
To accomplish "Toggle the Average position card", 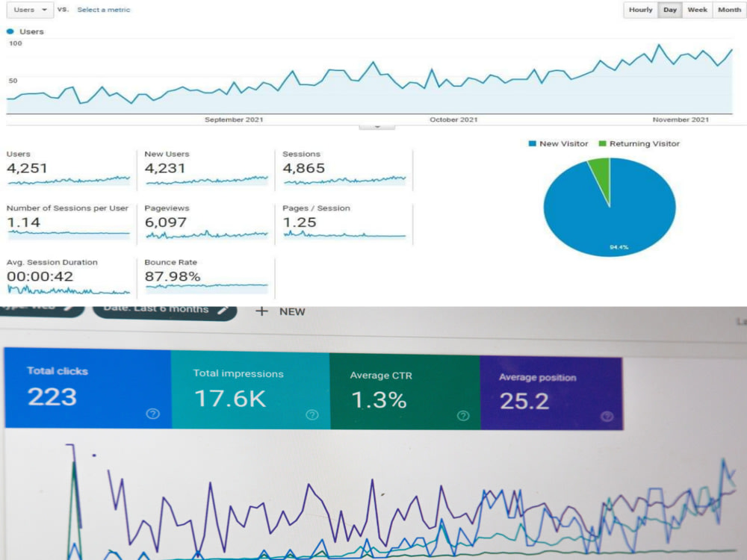I will click(x=551, y=393).
